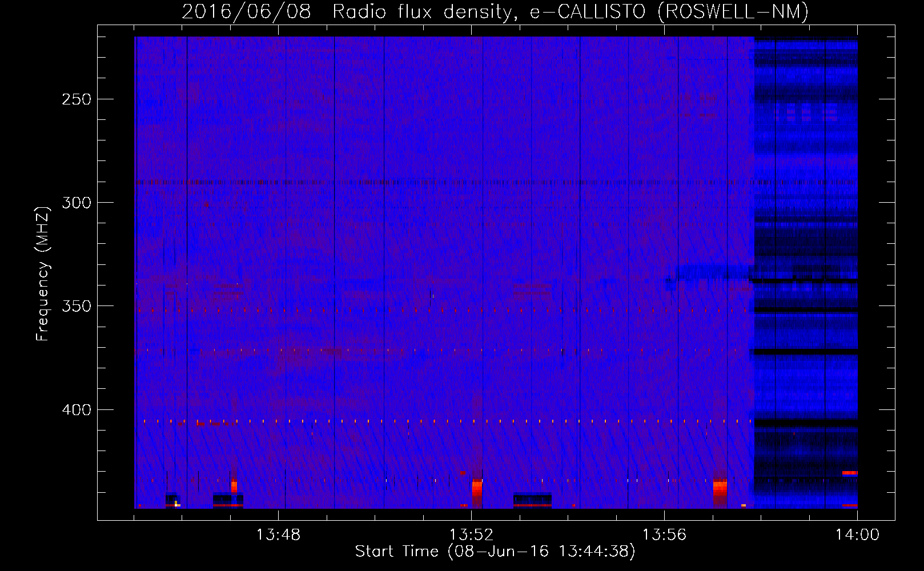Click the 350 frequency tick label

[x=77, y=306]
